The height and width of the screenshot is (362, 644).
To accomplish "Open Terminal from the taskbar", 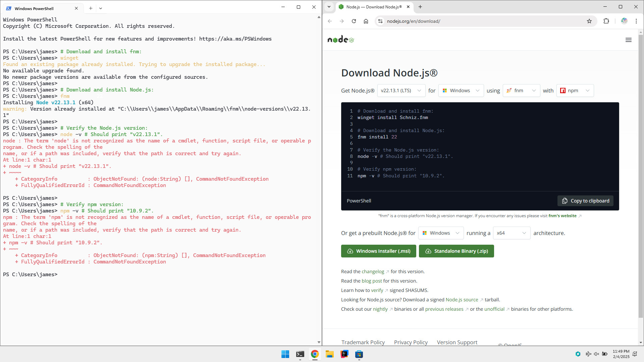I will click(x=300, y=354).
